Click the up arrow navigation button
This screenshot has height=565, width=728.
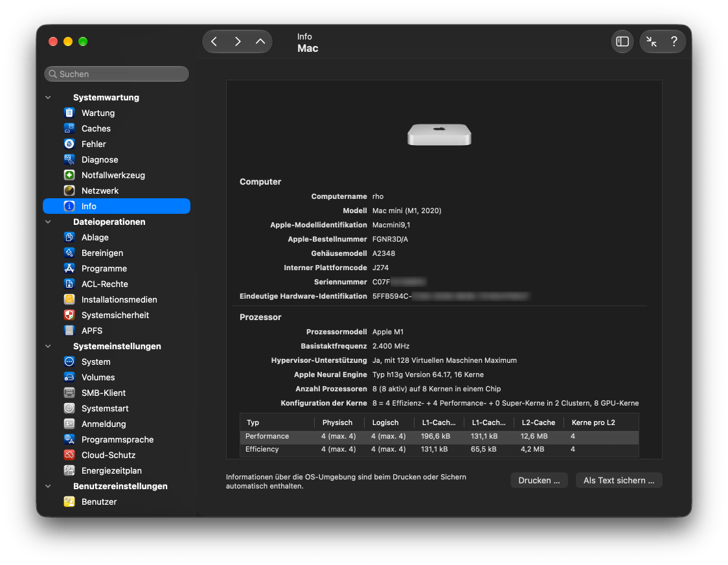pos(260,41)
